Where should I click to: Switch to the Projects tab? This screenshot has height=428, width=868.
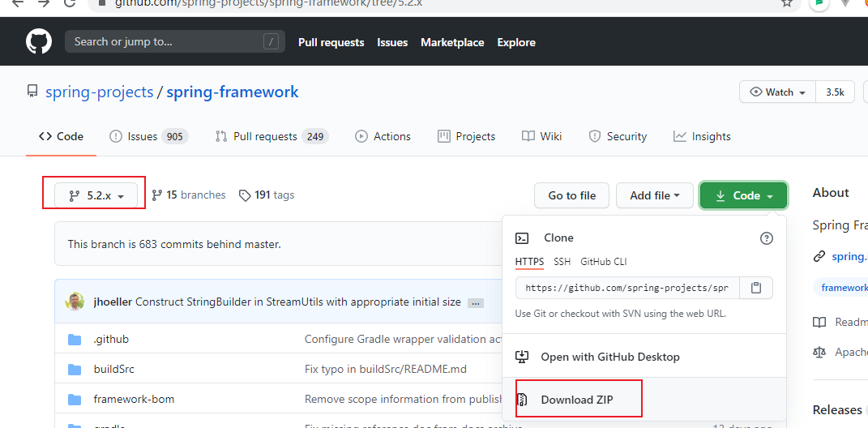[466, 136]
